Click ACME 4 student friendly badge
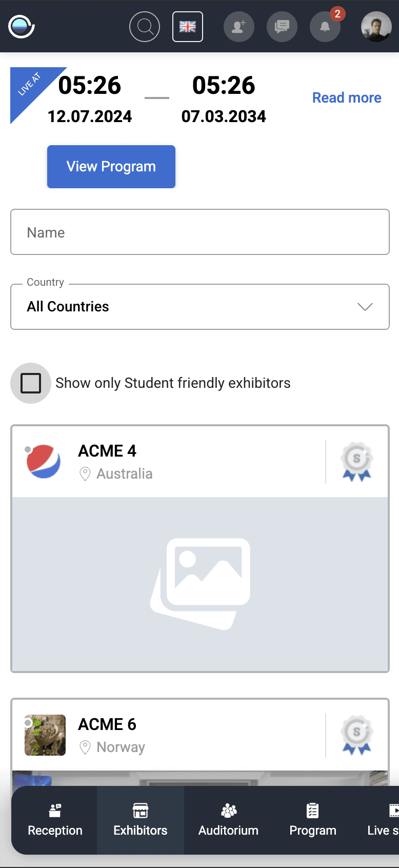This screenshot has width=399, height=868. [357, 462]
